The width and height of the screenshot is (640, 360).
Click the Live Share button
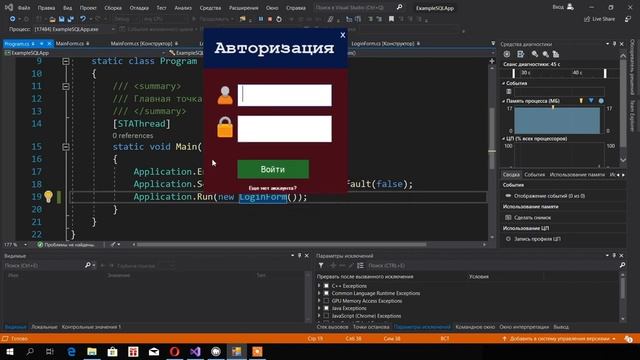(x=599, y=19)
